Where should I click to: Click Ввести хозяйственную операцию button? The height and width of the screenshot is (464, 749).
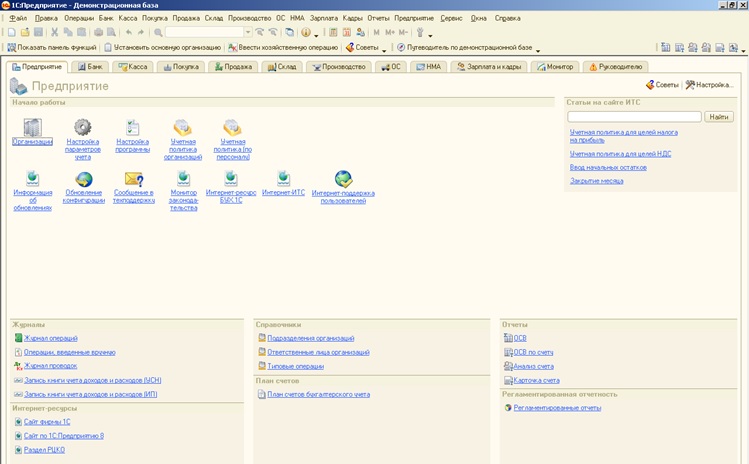pyautogui.click(x=283, y=47)
